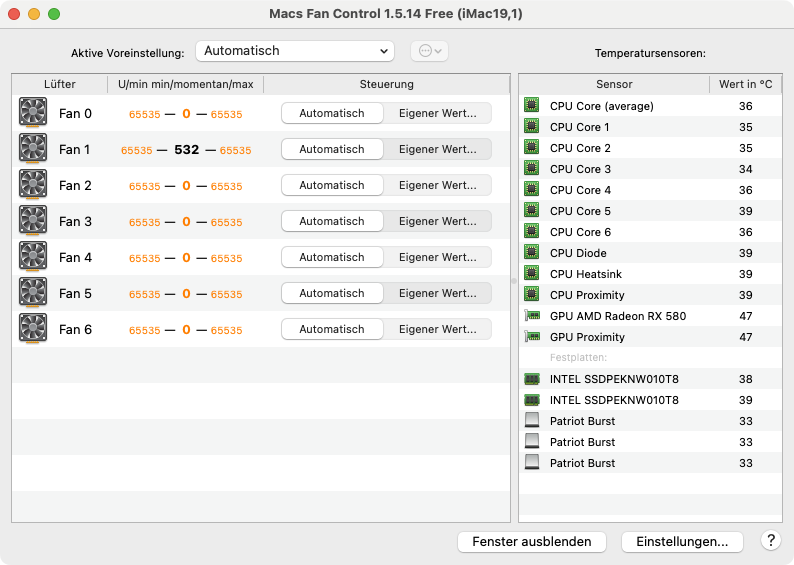Sort by the Sensor column header
794x565 pixels.
[x=614, y=84]
